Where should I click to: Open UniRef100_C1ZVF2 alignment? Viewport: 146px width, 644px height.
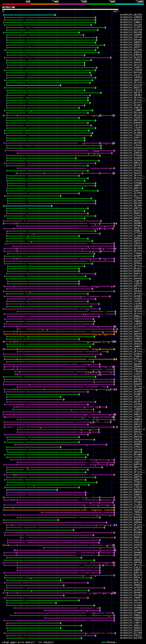[131, 27]
